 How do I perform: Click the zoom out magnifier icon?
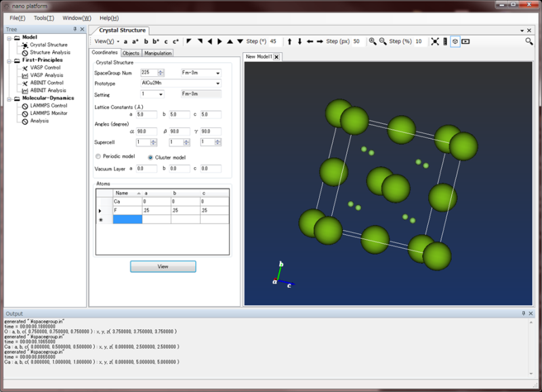(383, 41)
